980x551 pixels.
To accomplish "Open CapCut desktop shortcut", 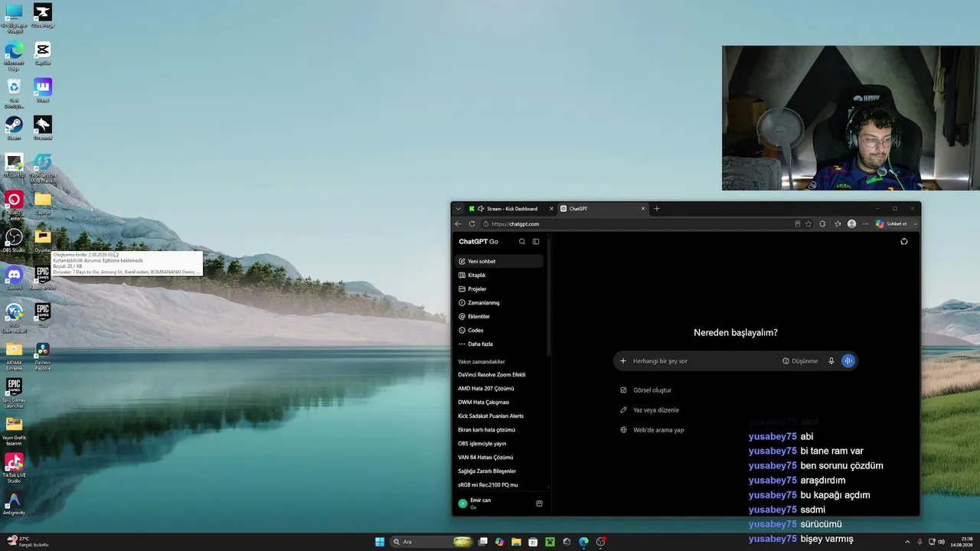I will (43, 53).
